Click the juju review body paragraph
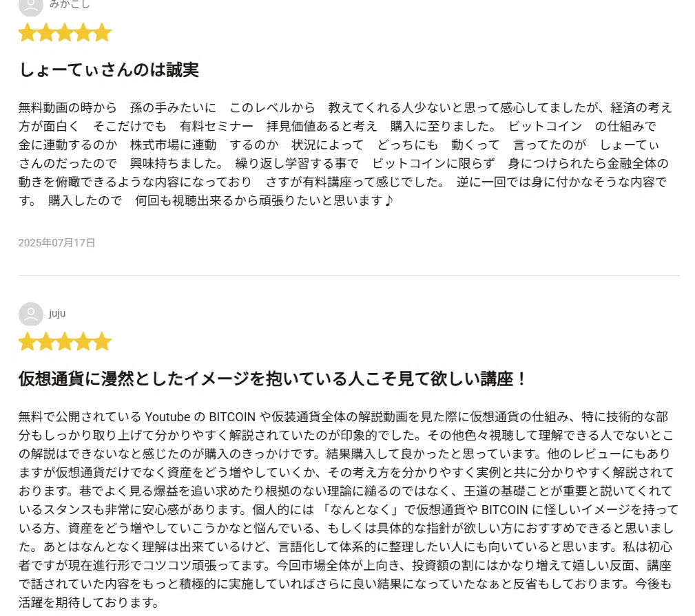The width and height of the screenshot is (695, 616). (348, 509)
